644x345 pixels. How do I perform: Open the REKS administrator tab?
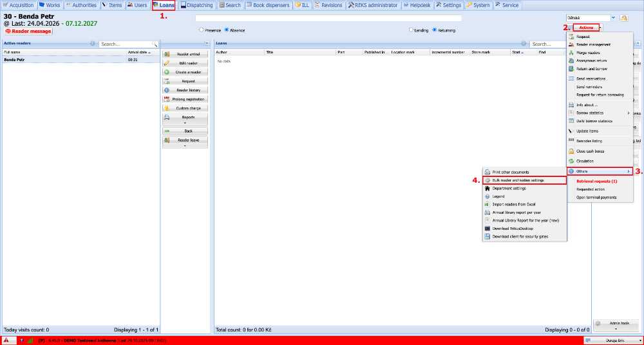pos(373,5)
